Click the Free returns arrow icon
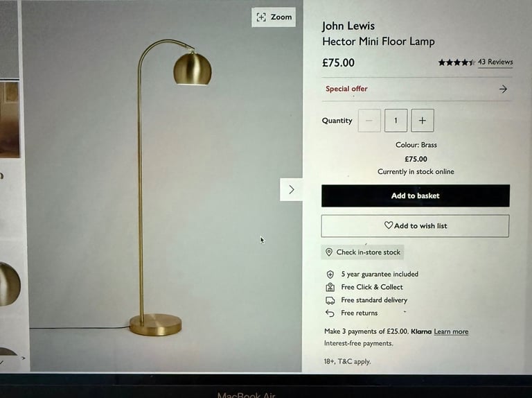Image resolution: width=532 pixels, height=398 pixels. 330,313
